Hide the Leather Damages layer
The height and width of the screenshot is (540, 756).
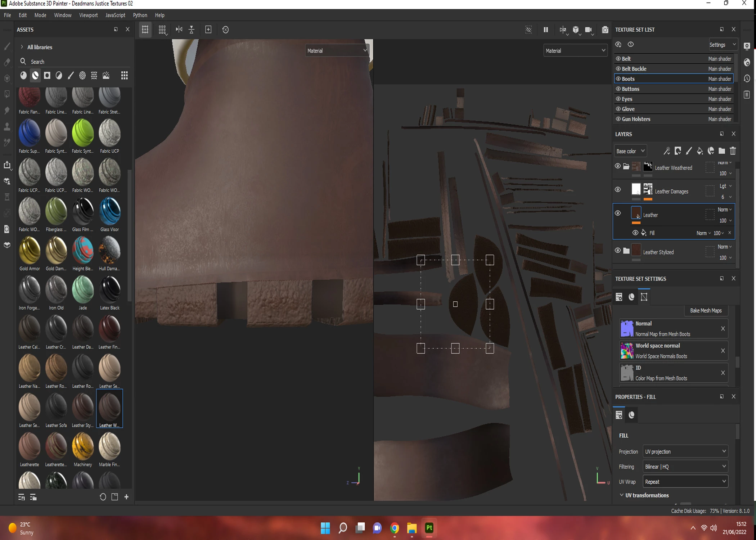click(x=618, y=189)
